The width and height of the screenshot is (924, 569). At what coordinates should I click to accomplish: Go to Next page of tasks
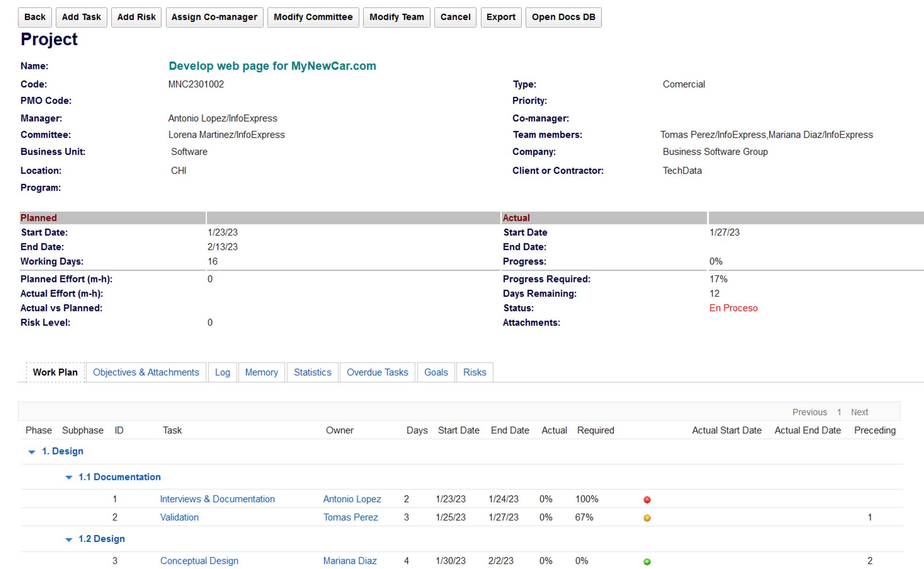pos(859,412)
